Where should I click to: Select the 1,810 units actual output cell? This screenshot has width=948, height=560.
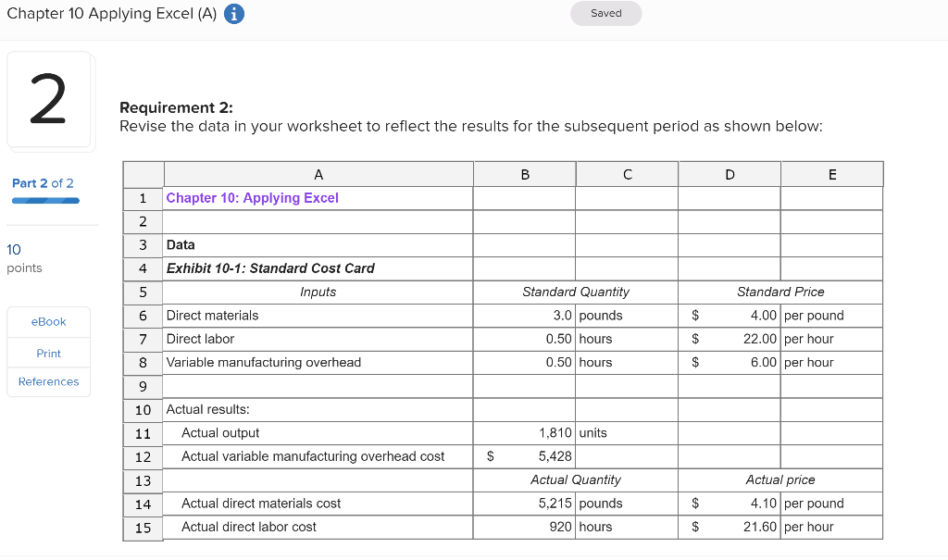point(524,432)
